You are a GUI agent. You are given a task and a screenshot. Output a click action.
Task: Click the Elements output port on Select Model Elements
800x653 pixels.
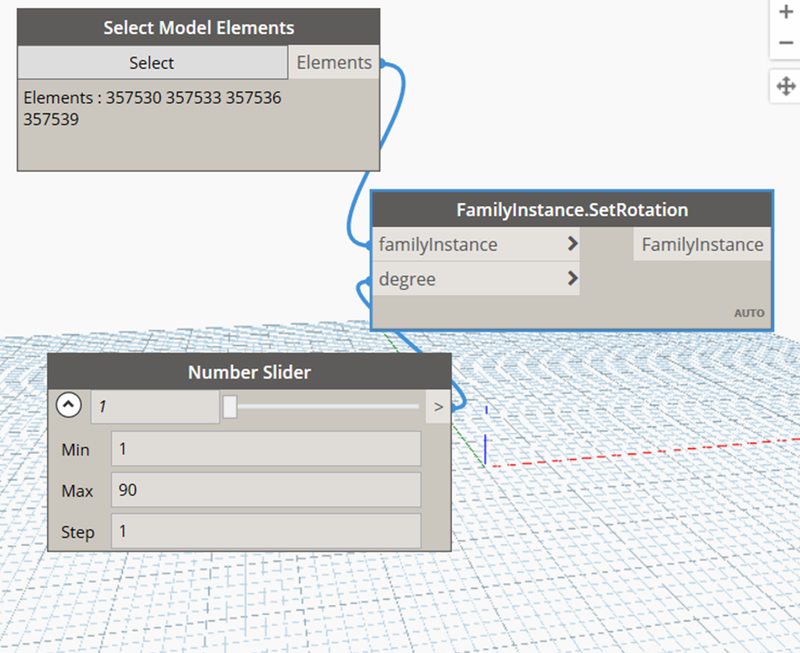point(334,61)
